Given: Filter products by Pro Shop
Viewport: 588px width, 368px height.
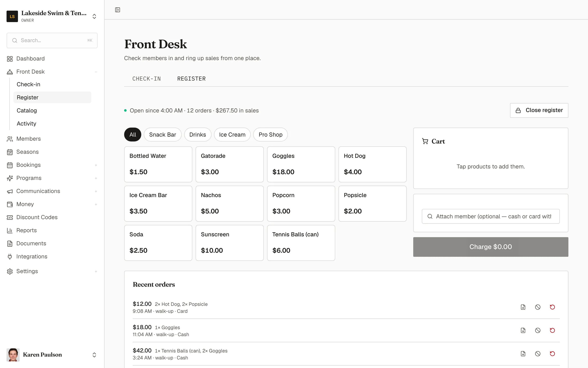Looking at the screenshot, I should (271, 135).
